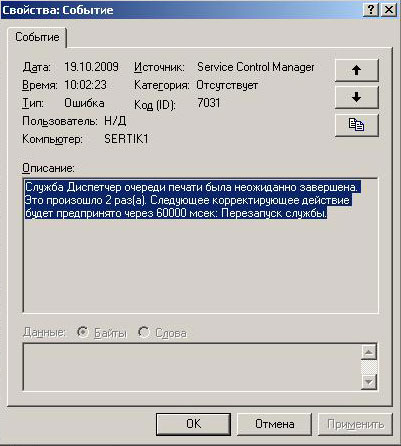Viewport: 401px width, 446px height.
Task: Click the Категория label
Action: point(162,85)
